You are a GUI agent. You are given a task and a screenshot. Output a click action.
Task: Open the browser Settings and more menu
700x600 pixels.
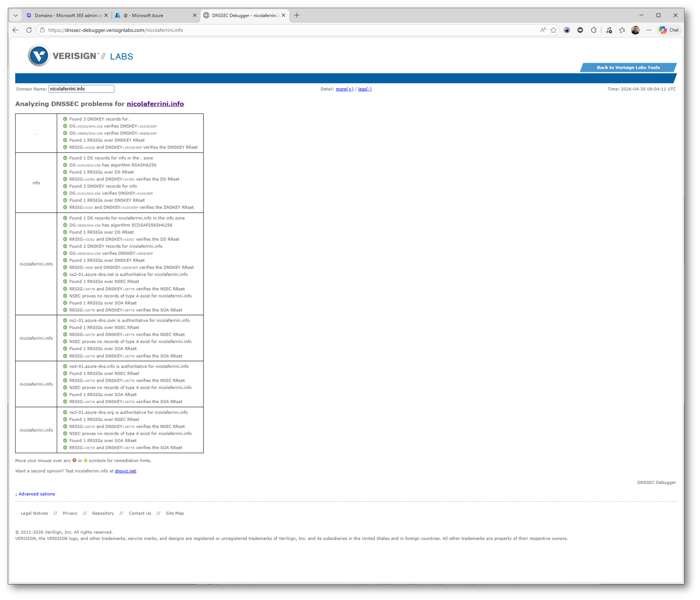pos(648,30)
